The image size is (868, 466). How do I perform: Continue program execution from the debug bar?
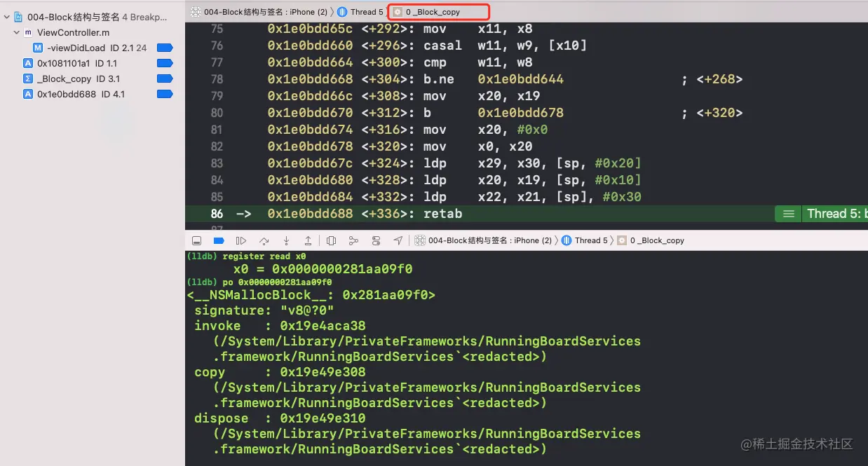tap(241, 240)
